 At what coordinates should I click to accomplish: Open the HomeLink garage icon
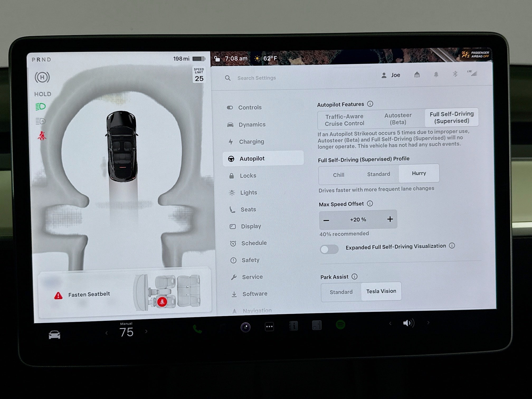tap(417, 75)
